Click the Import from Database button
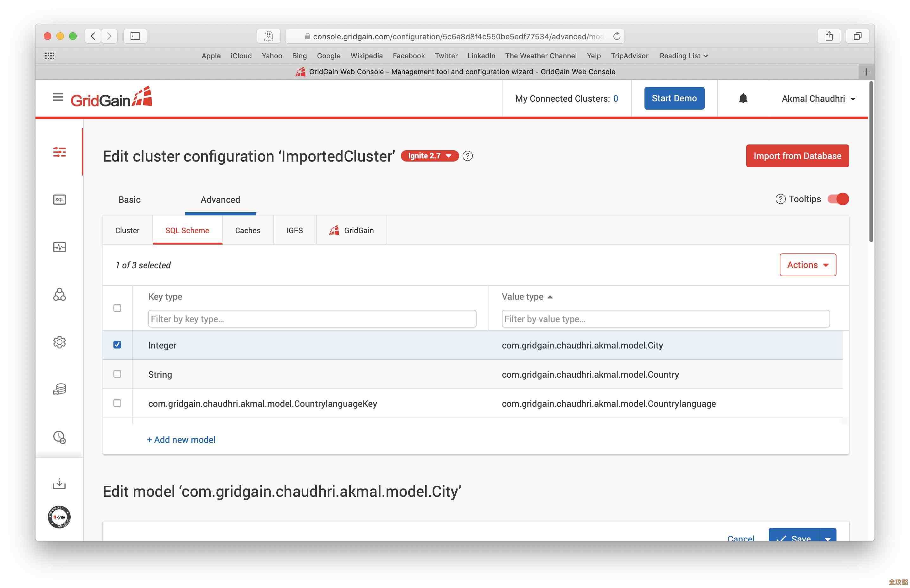 pos(797,156)
